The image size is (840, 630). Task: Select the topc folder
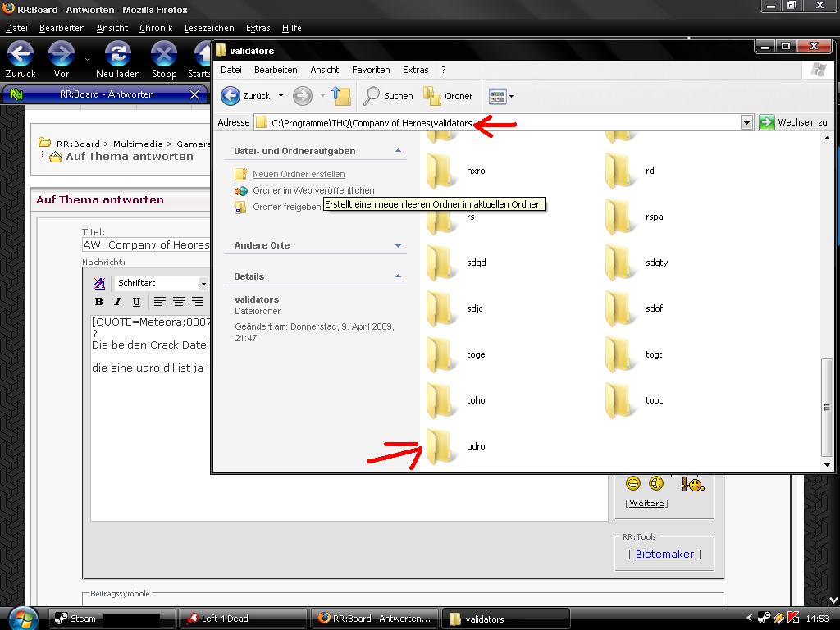tap(634, 400)
